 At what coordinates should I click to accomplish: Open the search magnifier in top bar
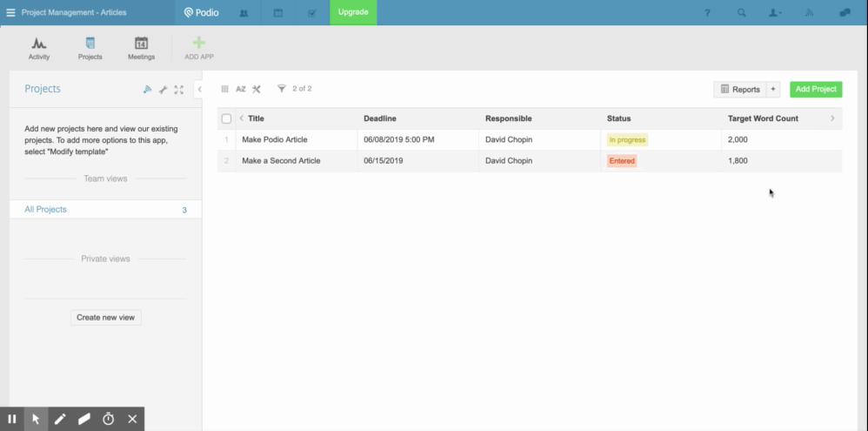click(741, 13)
